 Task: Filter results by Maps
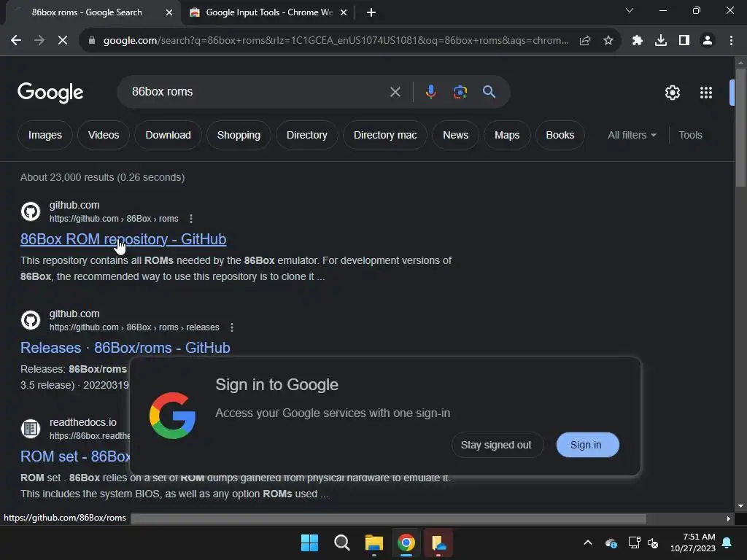tap(507, 135)
